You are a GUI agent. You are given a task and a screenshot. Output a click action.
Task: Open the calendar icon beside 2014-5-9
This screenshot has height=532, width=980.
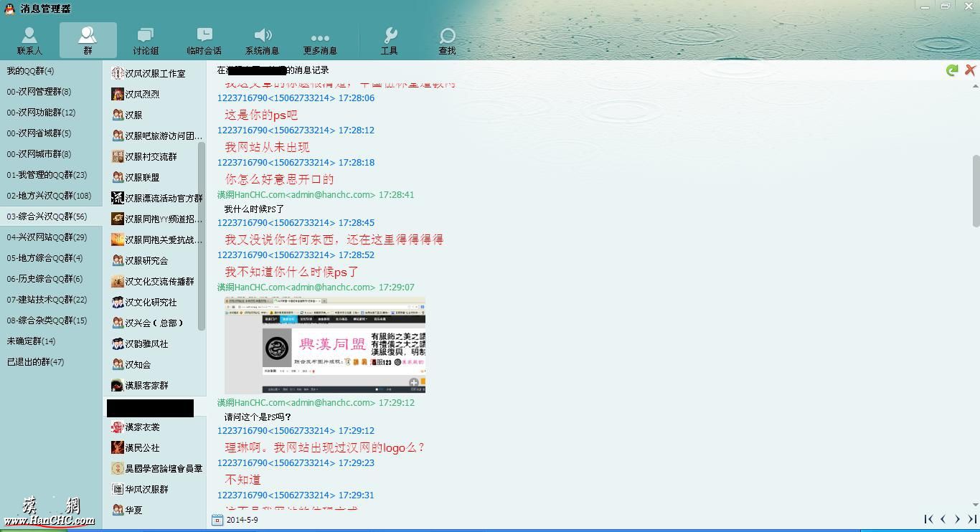click(x=217, y=520)
